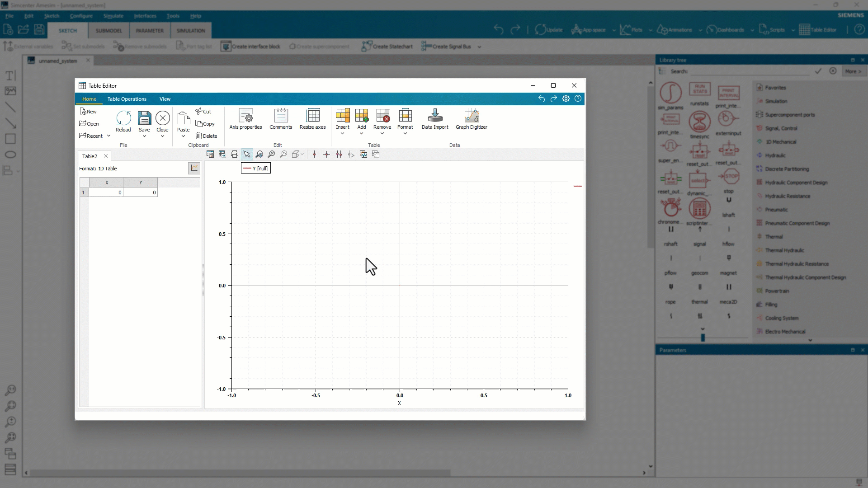Toggle the single vertical cursor marker

315,155
